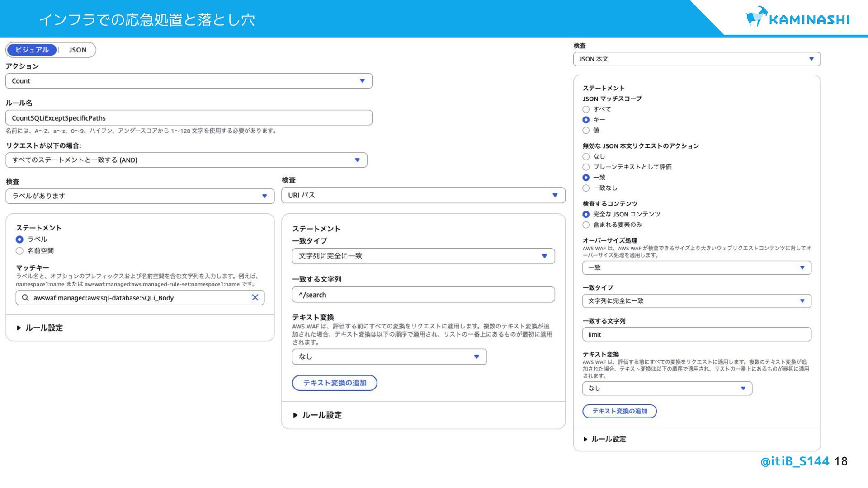Click arrow on ラベルがあります dropdown
The width and height of the screenshot is (868, 488).
[x=264, y=196]
